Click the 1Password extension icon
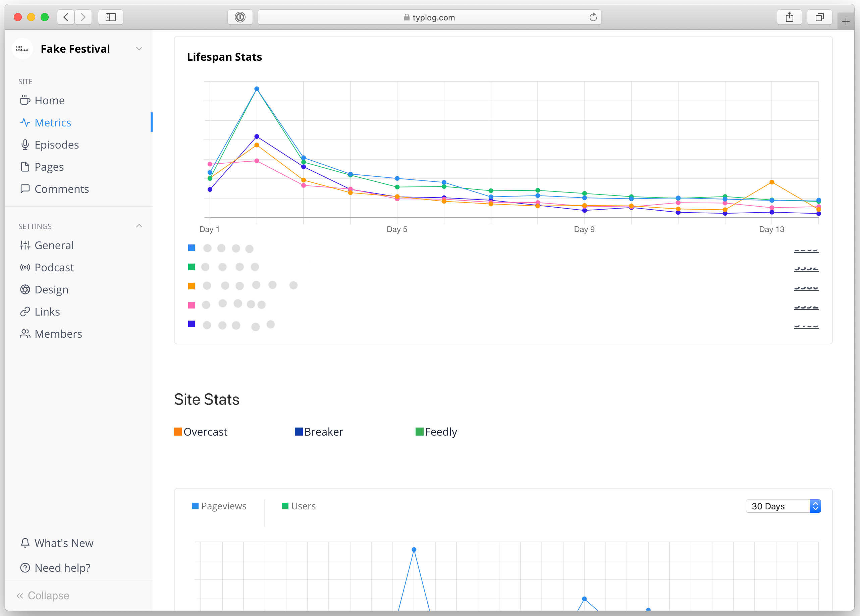Image resolution: width=860 pixels, height=616 pixels. [240, 17]
